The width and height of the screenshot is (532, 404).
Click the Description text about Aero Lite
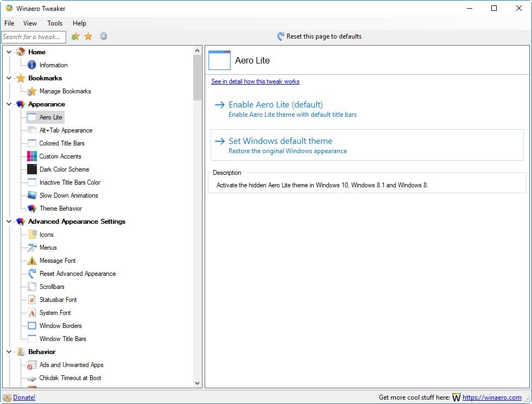pos(322,185)
